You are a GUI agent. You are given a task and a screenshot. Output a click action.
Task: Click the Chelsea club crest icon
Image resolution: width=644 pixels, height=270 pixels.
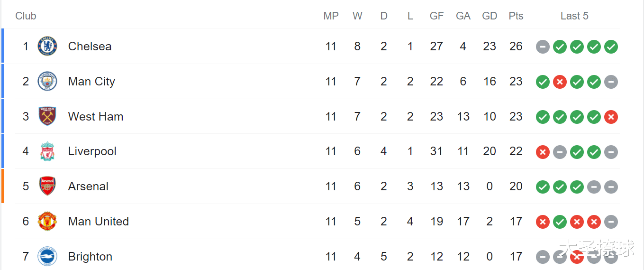(47, 46)
